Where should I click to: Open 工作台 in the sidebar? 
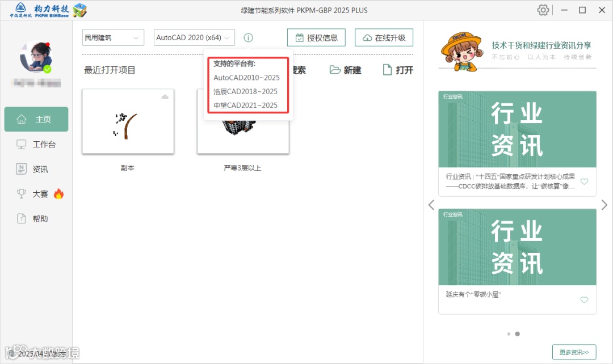(x=36, y=144)
